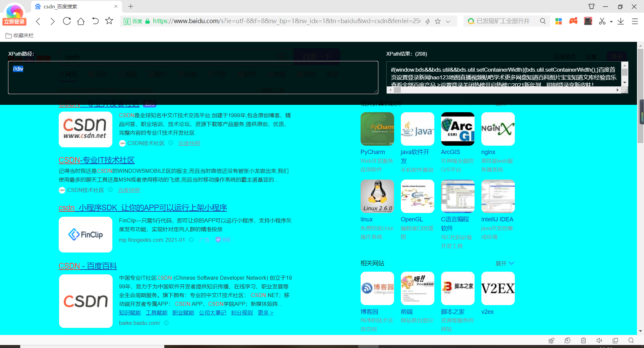This screenshot has width=644, height=348.
Task: Expand the address bar dropdown chevron
Action: point(448,21)
